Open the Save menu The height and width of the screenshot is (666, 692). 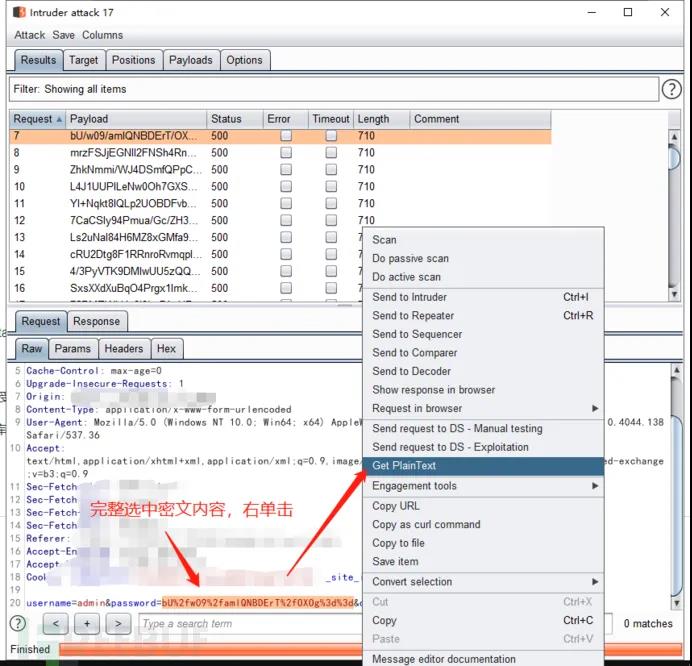point(64,35)
